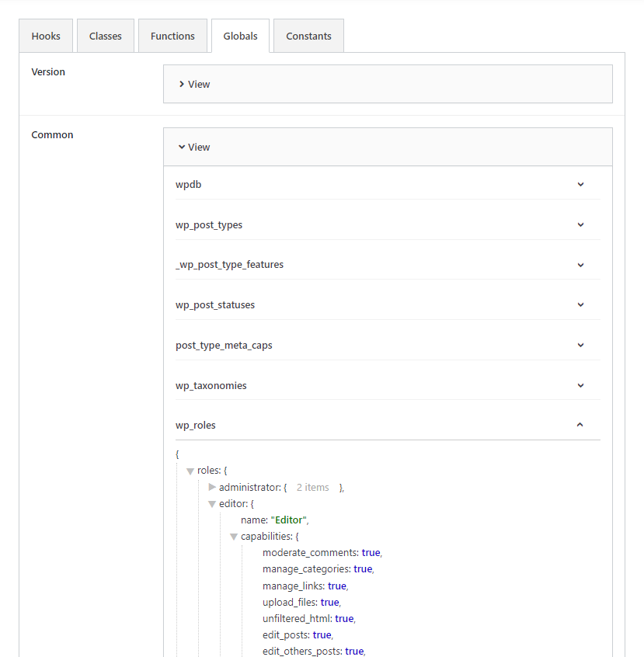Screen dimensions: 644x657
Task: Collapse the editor node triangle
Action: [x=212, y=504]
